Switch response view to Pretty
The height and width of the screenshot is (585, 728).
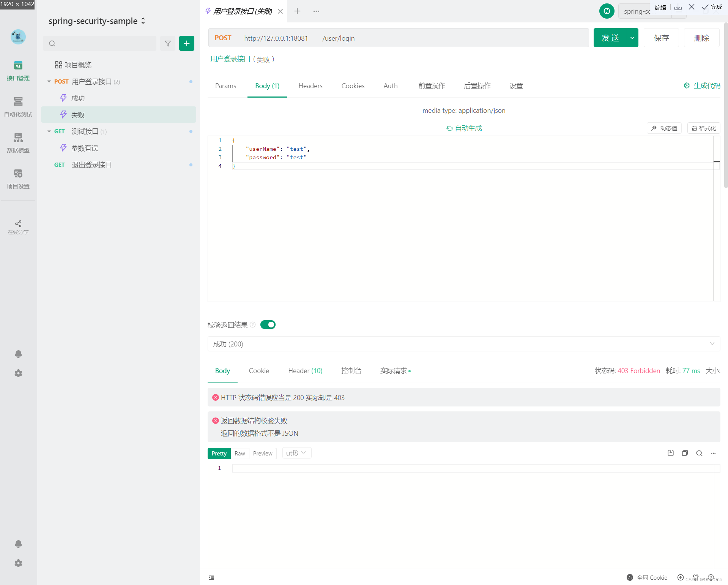(219, 453)
